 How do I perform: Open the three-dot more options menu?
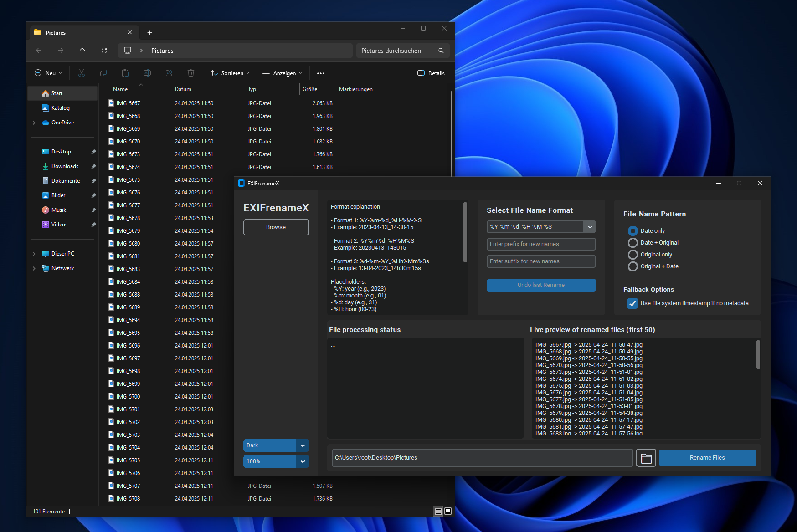321,73
